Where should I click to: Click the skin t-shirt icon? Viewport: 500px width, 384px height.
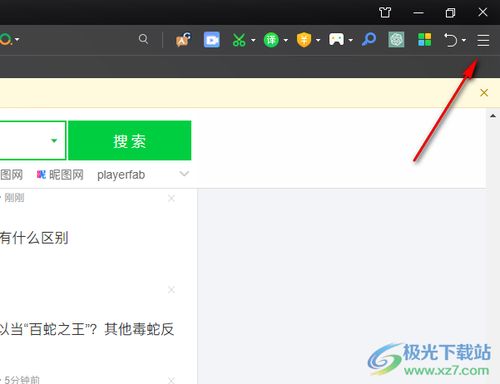pos(385,13)
